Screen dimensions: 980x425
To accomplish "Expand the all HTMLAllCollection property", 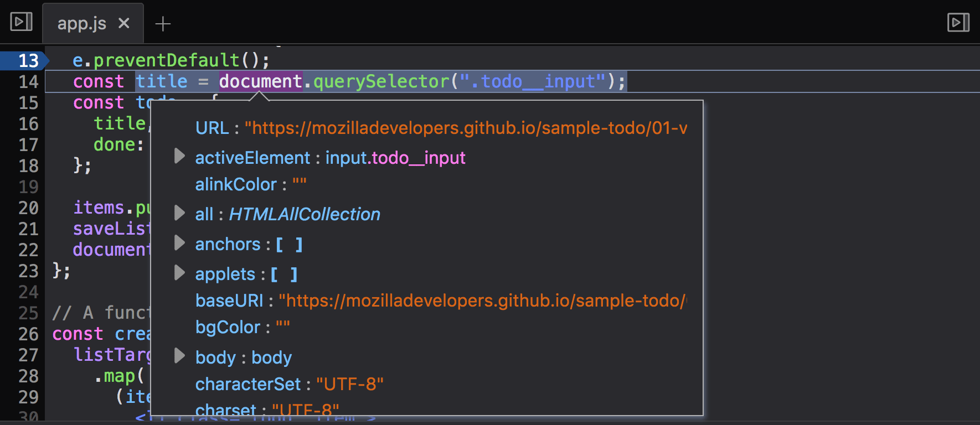I will 179,213.
